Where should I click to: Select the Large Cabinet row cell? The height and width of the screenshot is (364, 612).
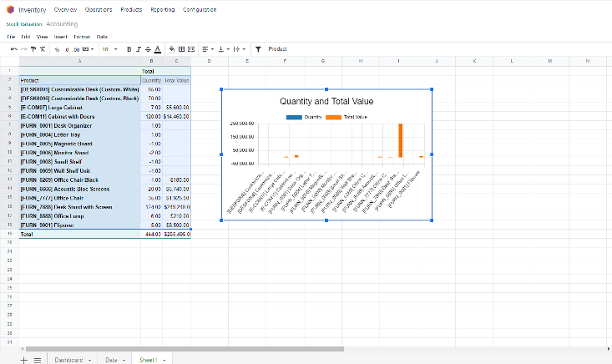coord(79,108)
